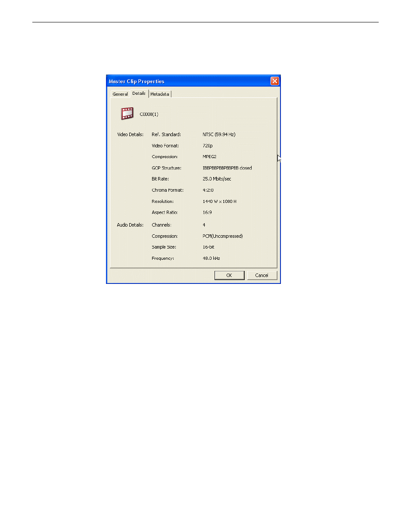Click the PCM(Uncompressed) value
The image size is (411, 532).
tap(223, 236)
